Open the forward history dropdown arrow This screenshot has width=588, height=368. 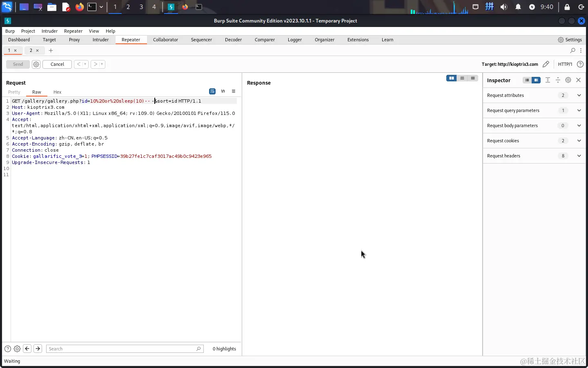point(102,64)
